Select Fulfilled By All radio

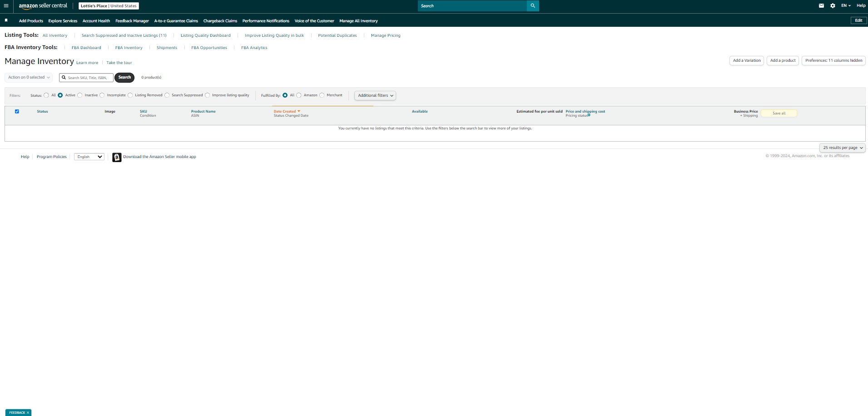[x=285, y=95]
